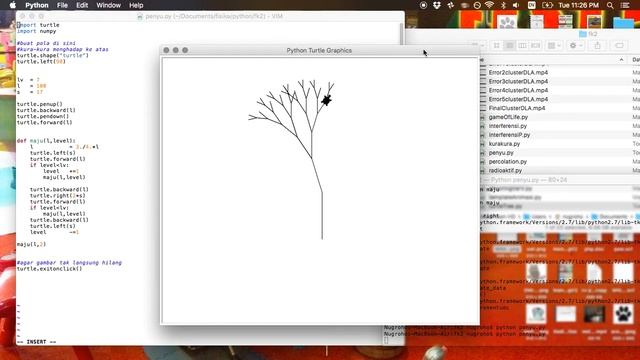This screenshot has width=640, height=360.
Task: Click the 'def maju(l,level):' line
Action: click(46, 141)
